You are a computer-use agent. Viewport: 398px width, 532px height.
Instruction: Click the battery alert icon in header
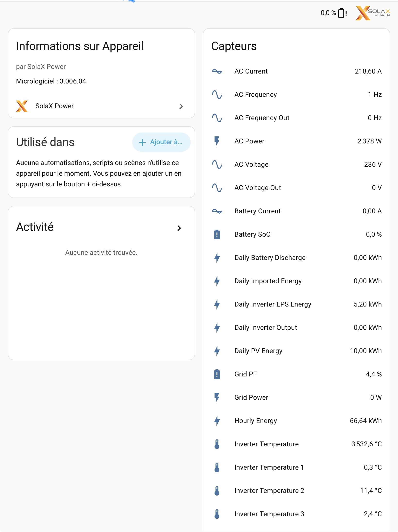pos(342,13)
